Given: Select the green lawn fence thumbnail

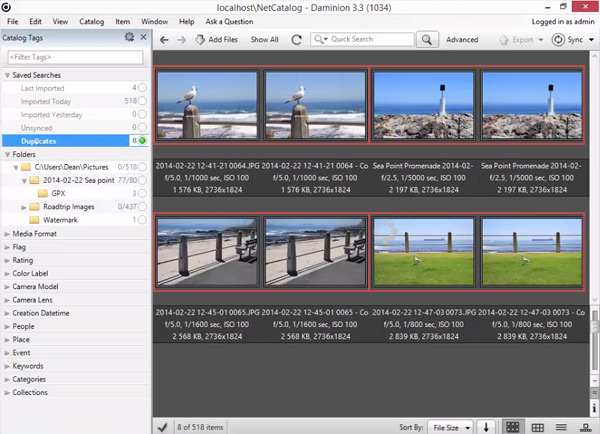Looking at the screenshot, I should (424, 253).
